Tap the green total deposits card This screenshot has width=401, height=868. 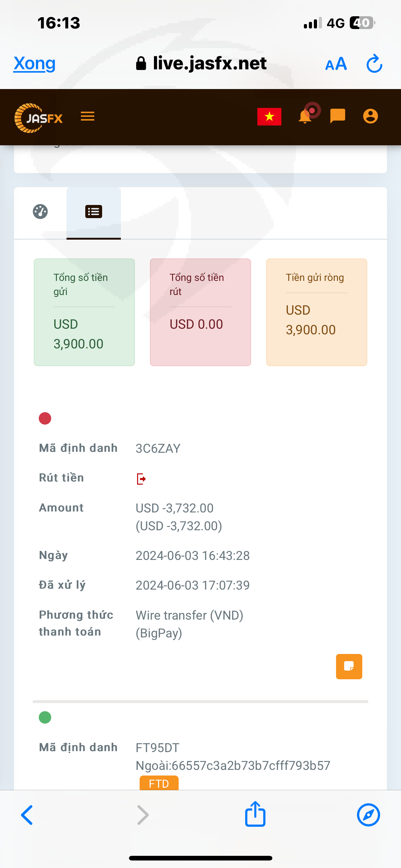point(84,312)
